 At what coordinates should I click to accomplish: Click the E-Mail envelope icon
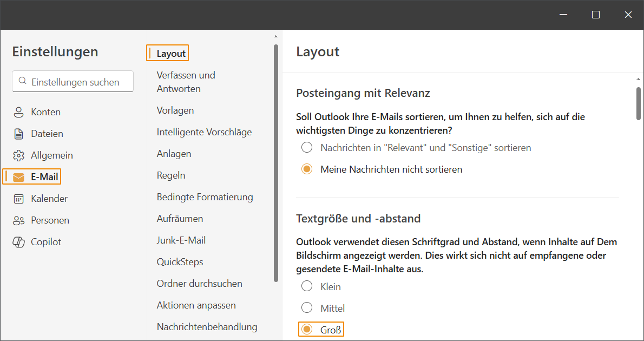pos(19,177)
